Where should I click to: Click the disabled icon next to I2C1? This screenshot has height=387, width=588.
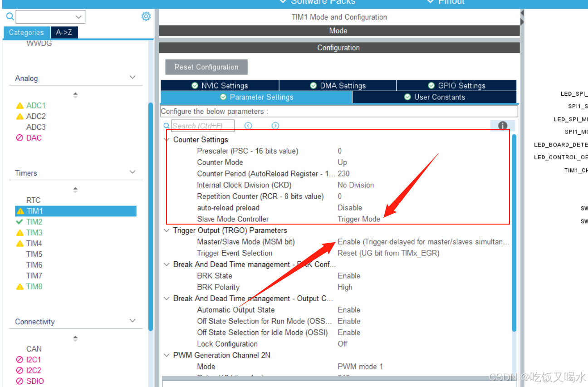pos(20,360)
